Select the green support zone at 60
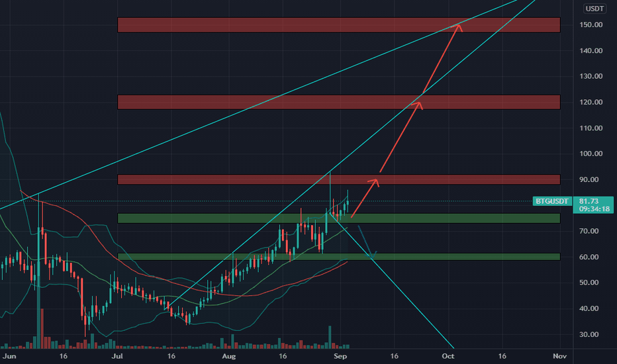This screenshot has height=364, width=617. pos(339,257)
